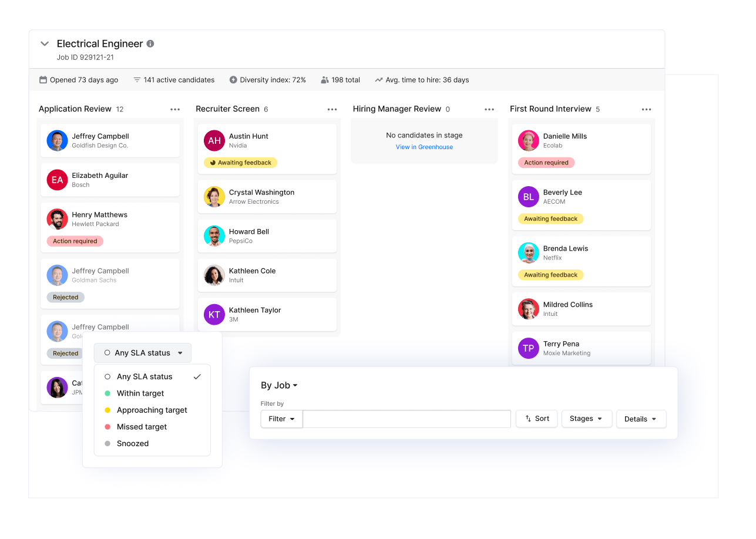Click the Filter by text input field
756x539 pixels.
(406, 419)
